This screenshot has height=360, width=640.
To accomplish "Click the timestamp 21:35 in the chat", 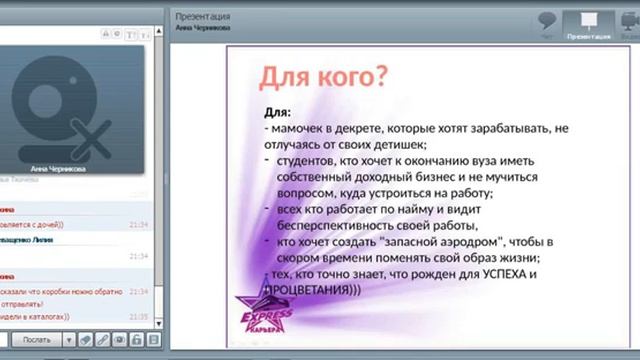I will [x=139, y=316].
